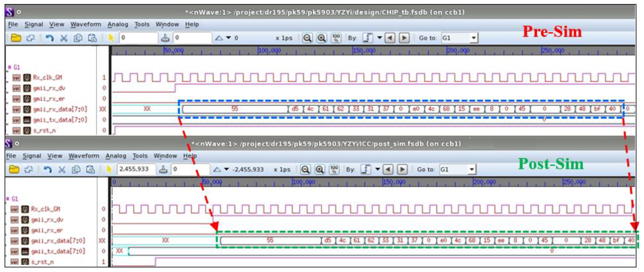Jump to next edge in Pre-Sim window
644x272 pixels.
click(404, 38)
